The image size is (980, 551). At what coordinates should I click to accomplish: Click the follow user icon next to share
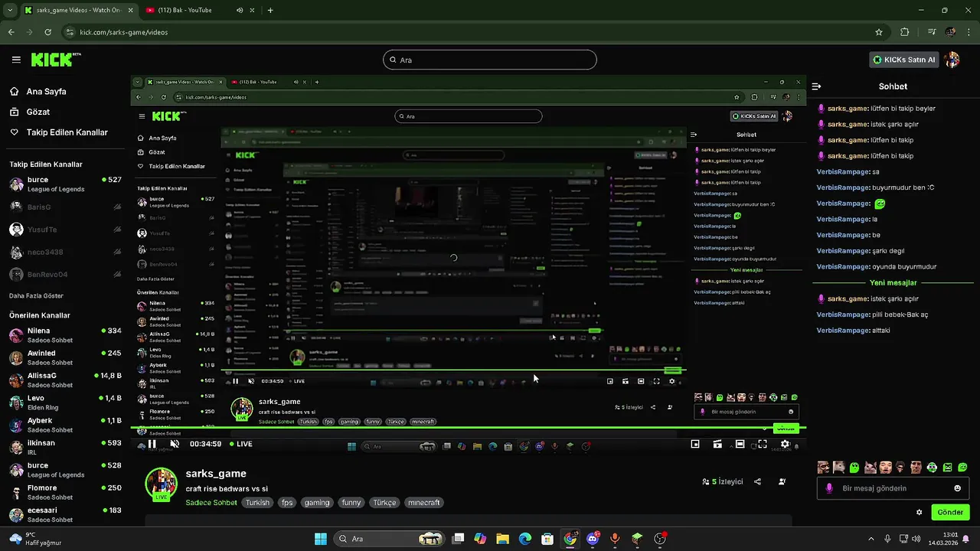[x=782, y=481]
